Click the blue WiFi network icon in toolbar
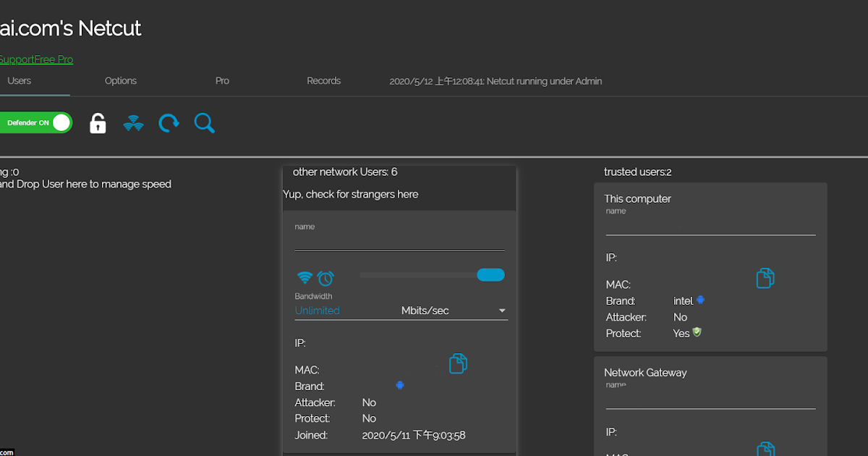This screenshot has height=456, width=868. tap(133, 123)
